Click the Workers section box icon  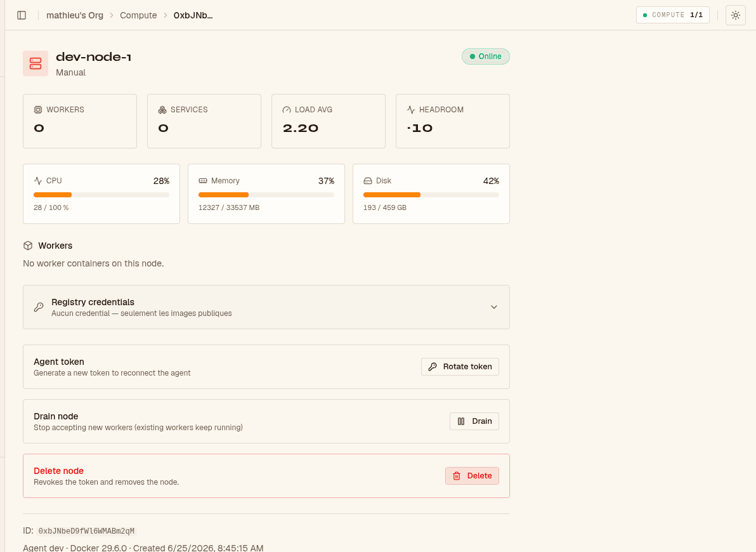pyautogui.click(x=28, y=246)
